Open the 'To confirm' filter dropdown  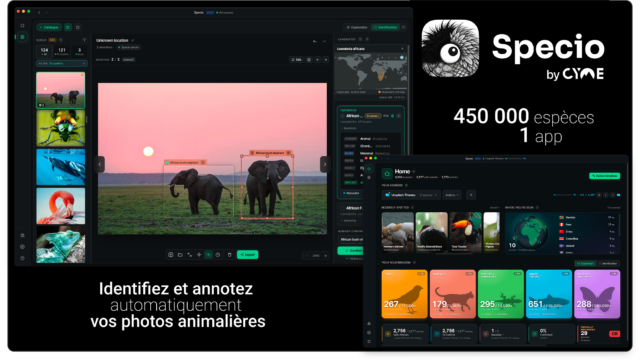click(62, 64)
